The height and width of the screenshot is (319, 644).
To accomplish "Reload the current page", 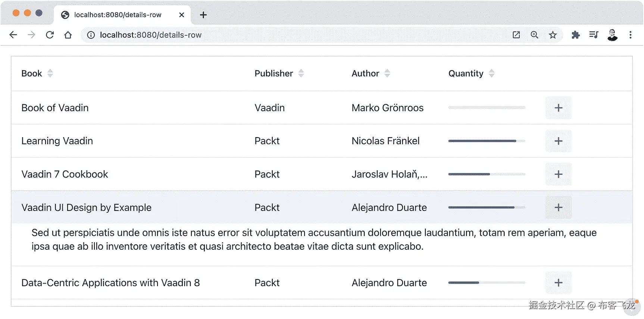I will pyautogui.click(x=50, y=35).
